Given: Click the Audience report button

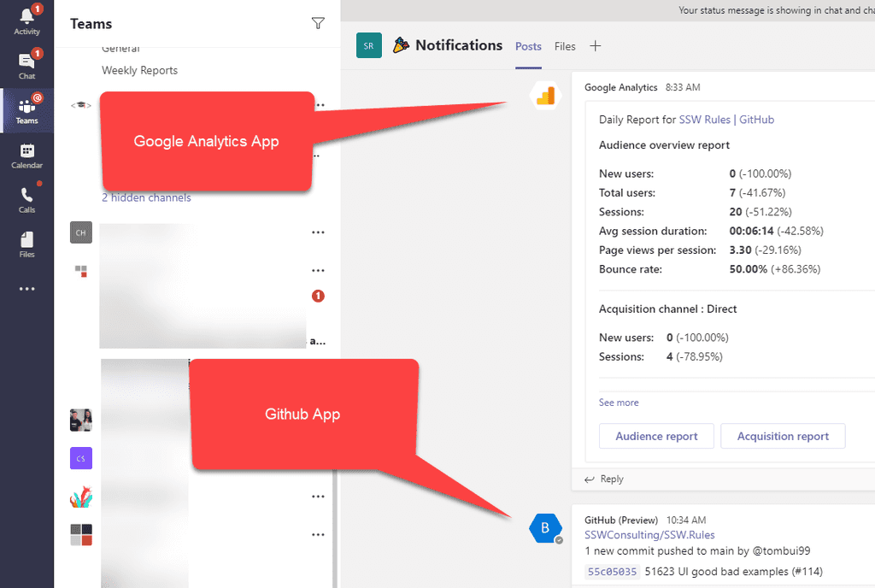Looking at the screenshot, I should [656, 436].
